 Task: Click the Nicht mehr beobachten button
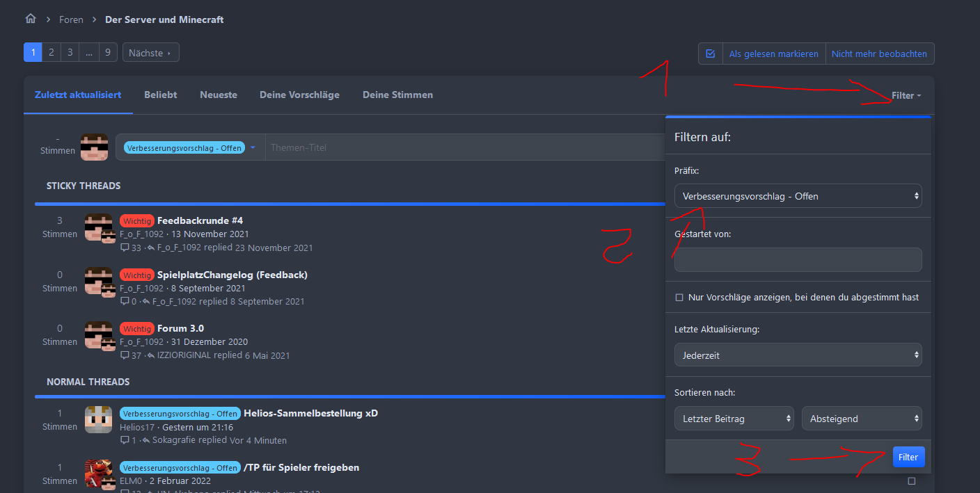click(879, 54)
